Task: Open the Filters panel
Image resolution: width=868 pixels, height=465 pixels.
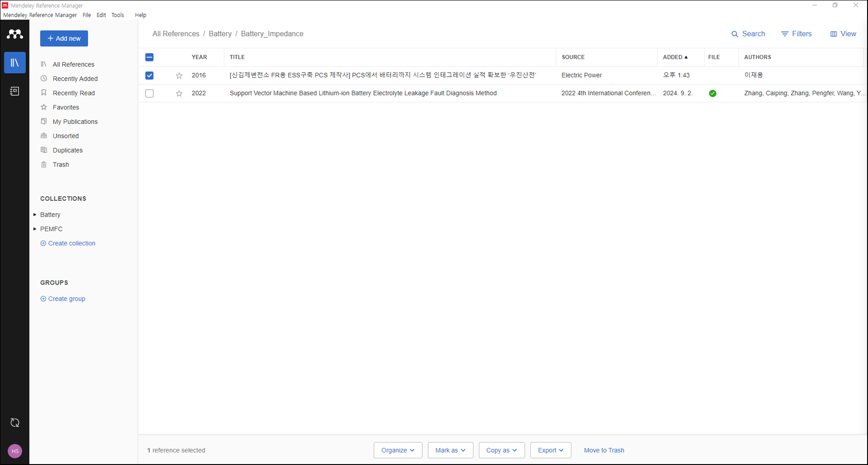Action: [796, 34]
